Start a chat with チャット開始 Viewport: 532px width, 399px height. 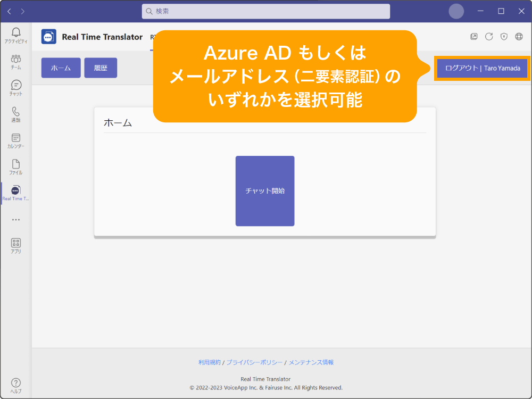click(x=265, y=191)
